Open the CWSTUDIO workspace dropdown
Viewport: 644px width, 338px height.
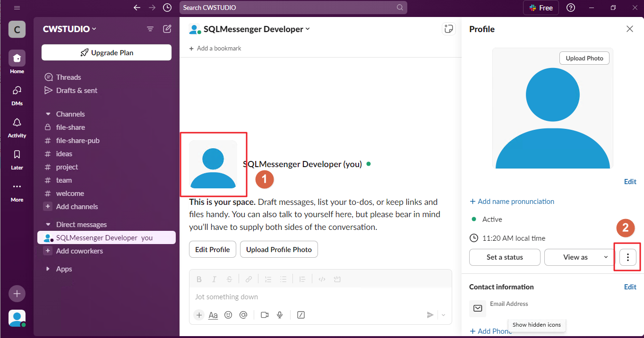click(x=69, y=29)
